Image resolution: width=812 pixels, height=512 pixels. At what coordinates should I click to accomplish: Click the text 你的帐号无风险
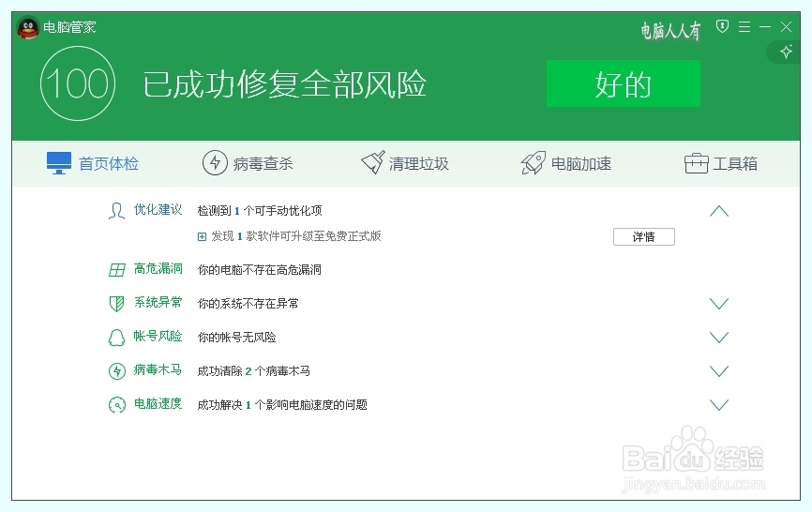(236, 338)
